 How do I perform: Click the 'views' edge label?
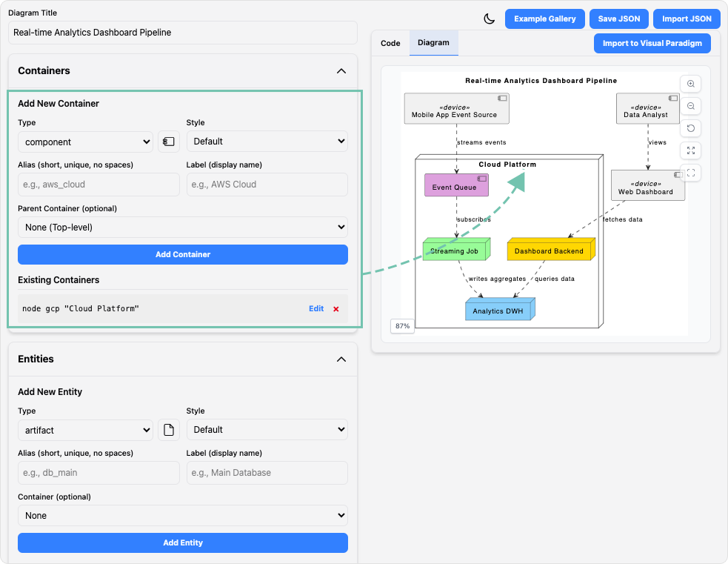tap(658, 142)
